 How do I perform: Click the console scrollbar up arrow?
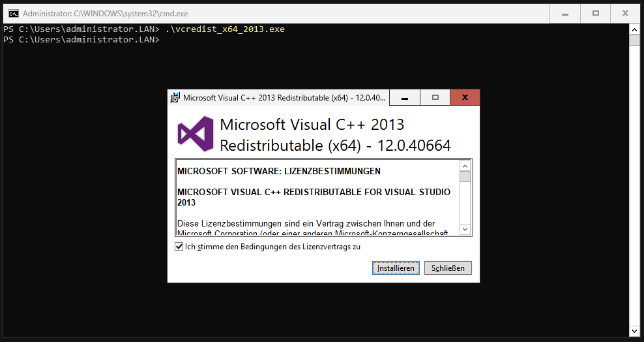tap(634, 29)
